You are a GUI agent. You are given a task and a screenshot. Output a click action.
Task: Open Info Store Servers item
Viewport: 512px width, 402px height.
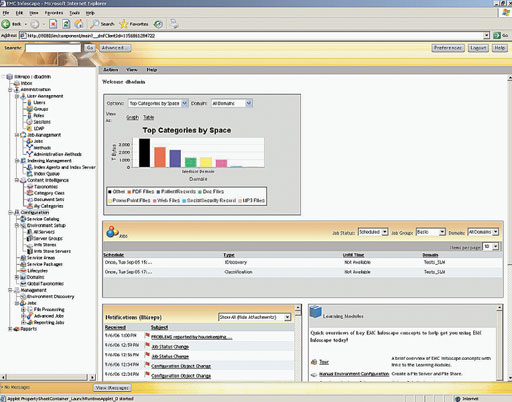[x=52, y=251]
